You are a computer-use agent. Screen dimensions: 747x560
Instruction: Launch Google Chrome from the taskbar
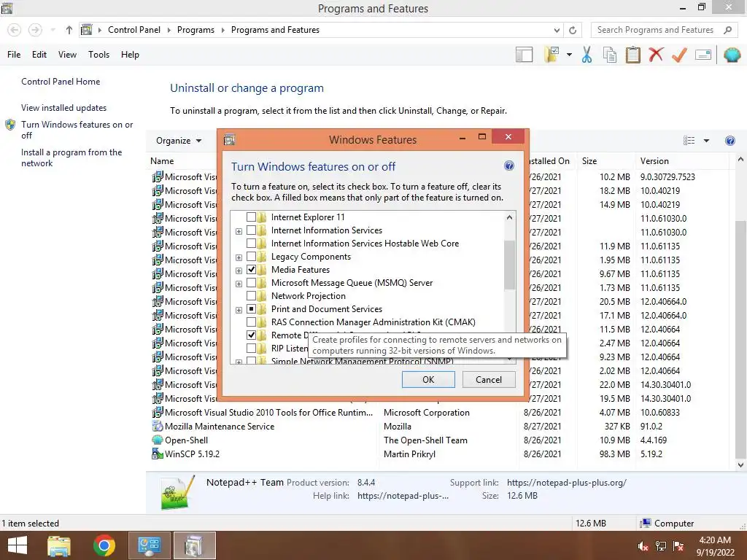click(104, 545)
